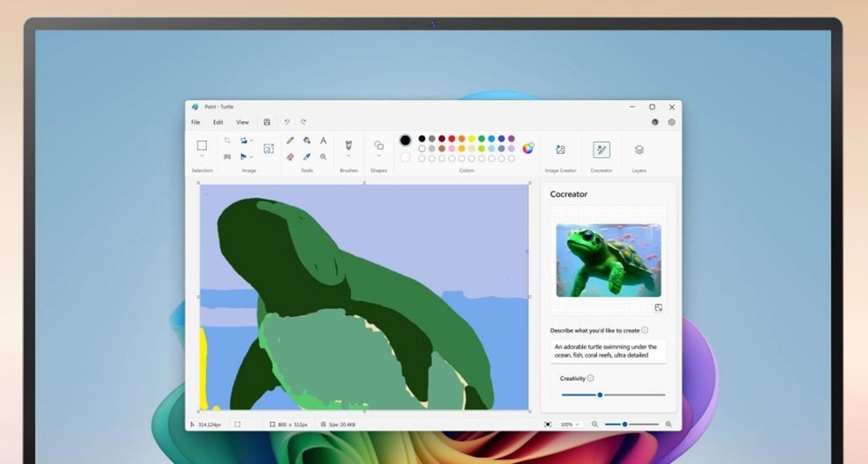868x464 pixels.
Task: Select the Color picker eyedropper tool
Action: 307,157
